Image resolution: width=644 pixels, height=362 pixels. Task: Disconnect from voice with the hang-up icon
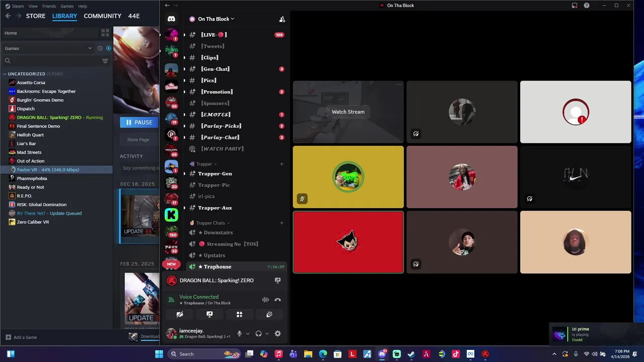click(x=278, y=300)
